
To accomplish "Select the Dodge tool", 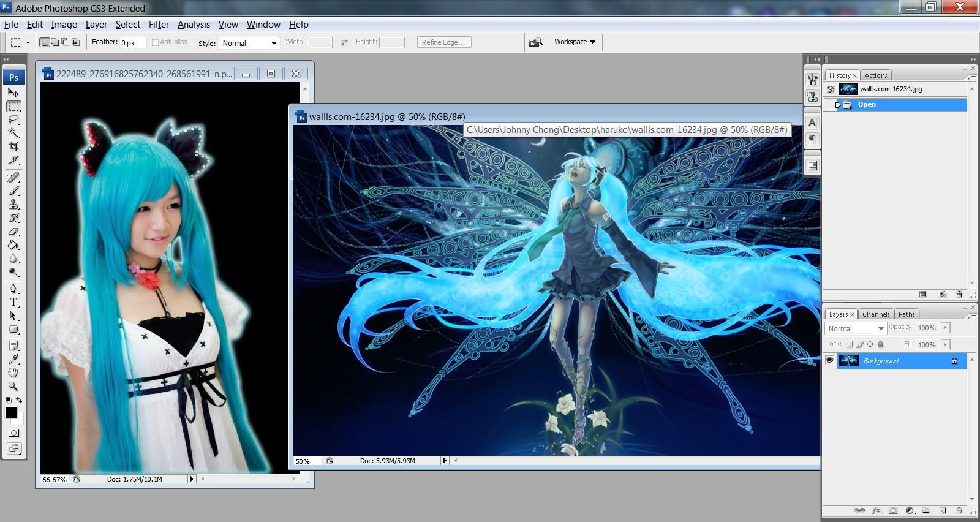I will point(13,272).
